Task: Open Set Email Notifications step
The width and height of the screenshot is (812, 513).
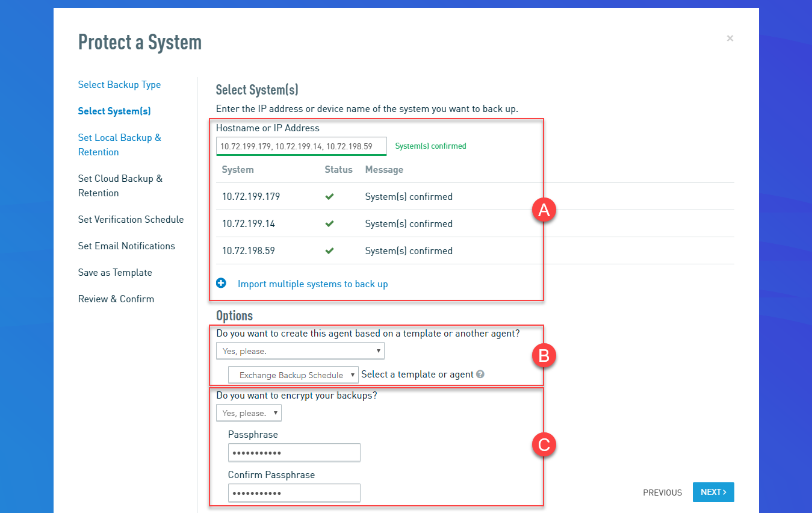Action: (126, 246)
